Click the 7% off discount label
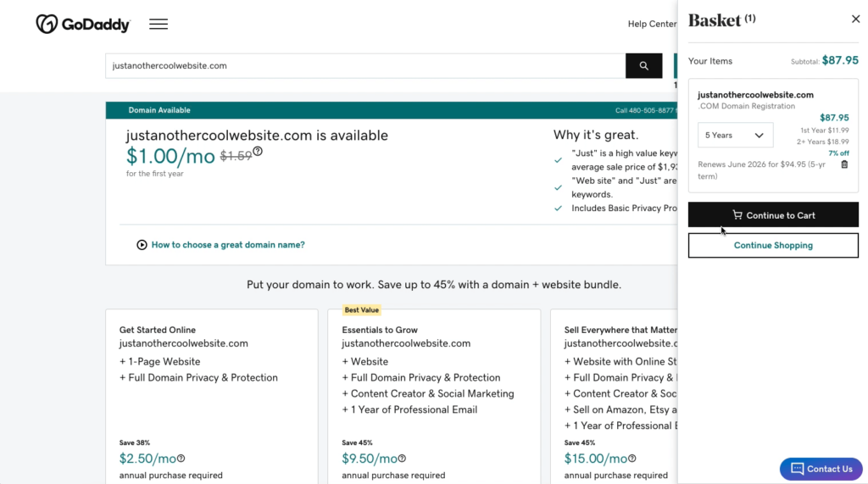This screenshot has width=868, height=484. click(838, 153)
